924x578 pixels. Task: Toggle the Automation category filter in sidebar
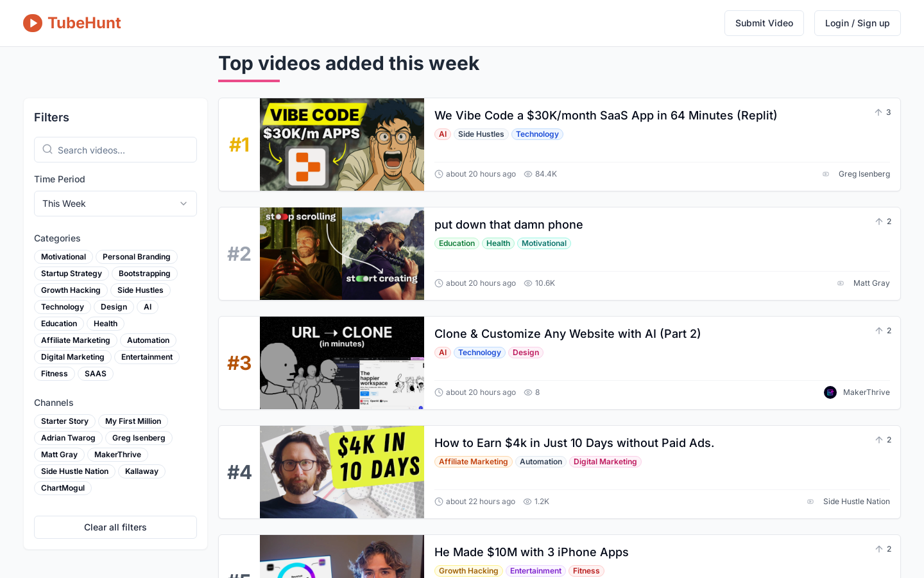click(x=148, y=340)
